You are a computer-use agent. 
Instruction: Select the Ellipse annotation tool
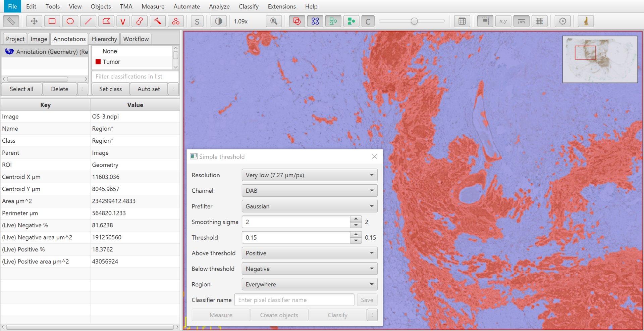tap(70, 21)
